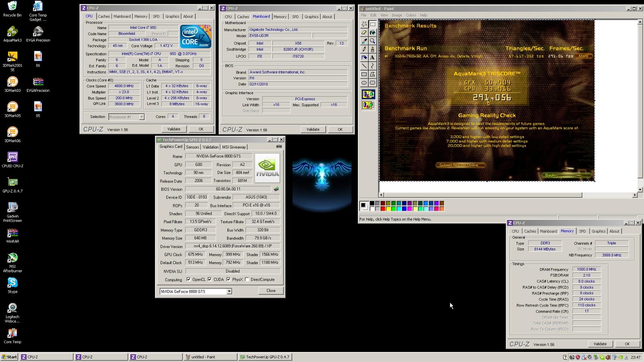
Task: Select the Magnifier tool in Paint
Action: 373,41
